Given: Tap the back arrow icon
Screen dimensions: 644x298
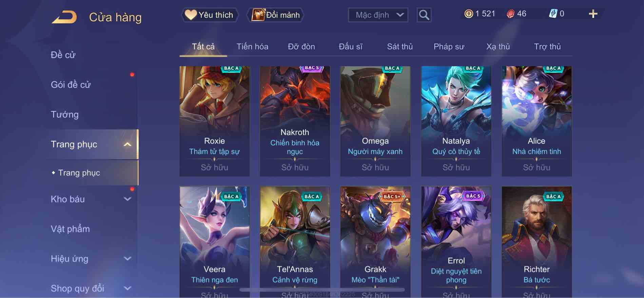Looking at the screenshot, I should pyautogui.click(x=64, y=17).
